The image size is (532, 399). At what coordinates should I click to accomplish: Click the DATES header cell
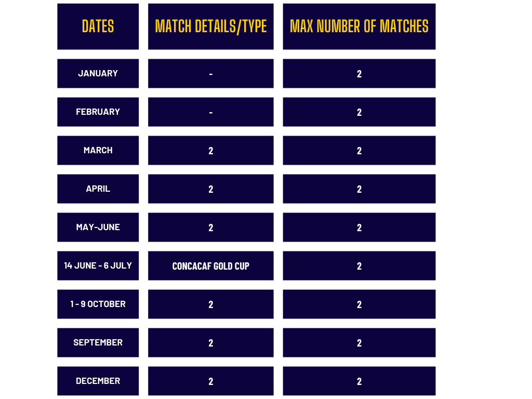[98, 26]
